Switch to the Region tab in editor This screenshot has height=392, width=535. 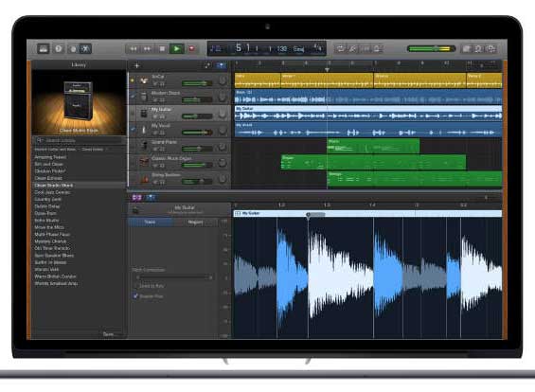pos(195,223)
